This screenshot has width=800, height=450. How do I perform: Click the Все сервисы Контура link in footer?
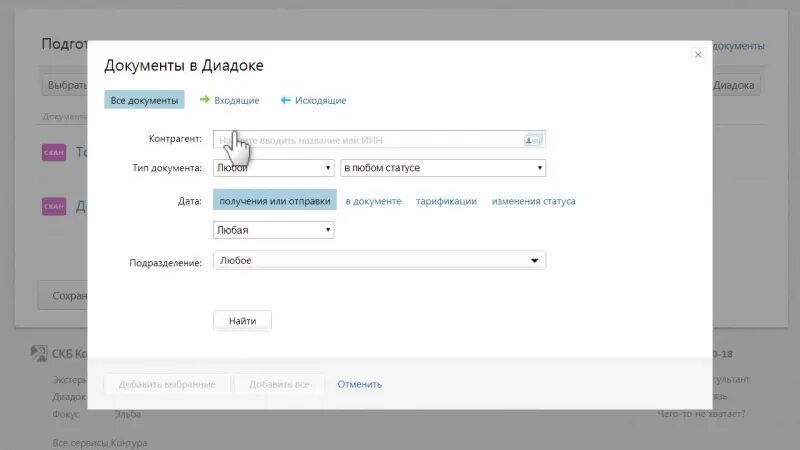point(99,443)
